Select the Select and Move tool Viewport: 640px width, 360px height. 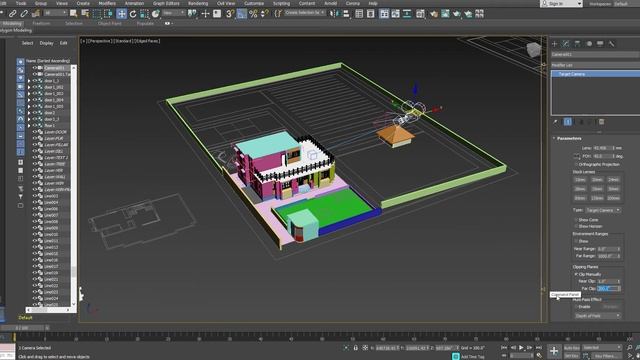tap(121, 14)
